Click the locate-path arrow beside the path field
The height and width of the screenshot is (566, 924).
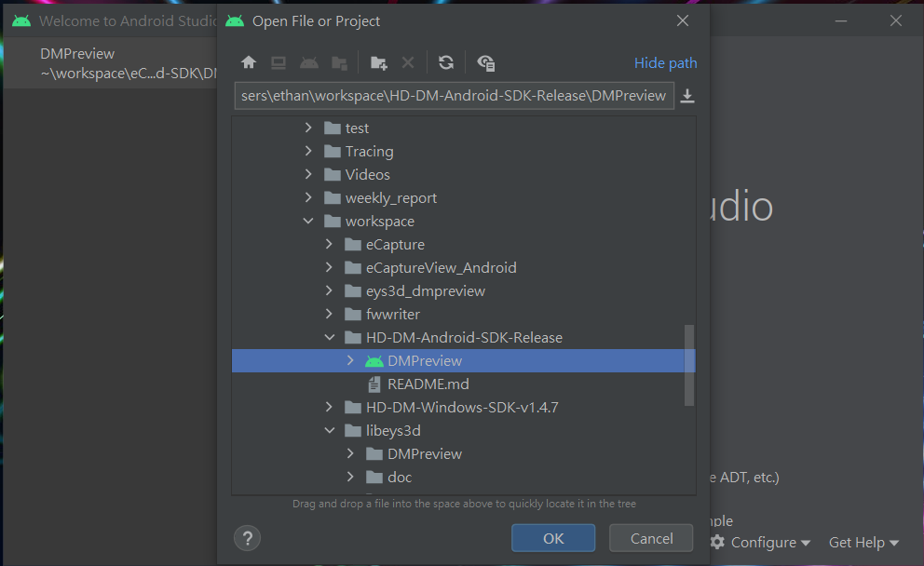point(687,95)
